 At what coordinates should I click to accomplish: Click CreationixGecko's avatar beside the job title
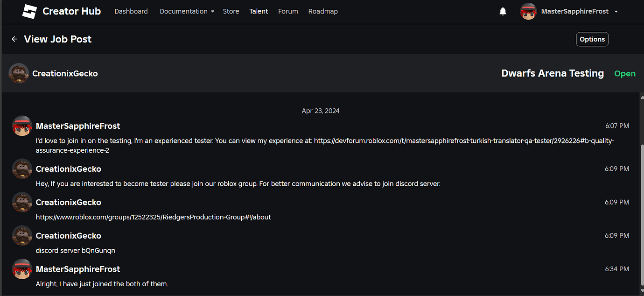click(19, 73)
